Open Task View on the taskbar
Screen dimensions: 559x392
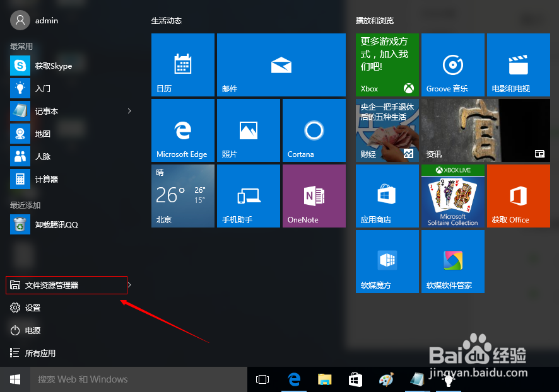[262, 379]
